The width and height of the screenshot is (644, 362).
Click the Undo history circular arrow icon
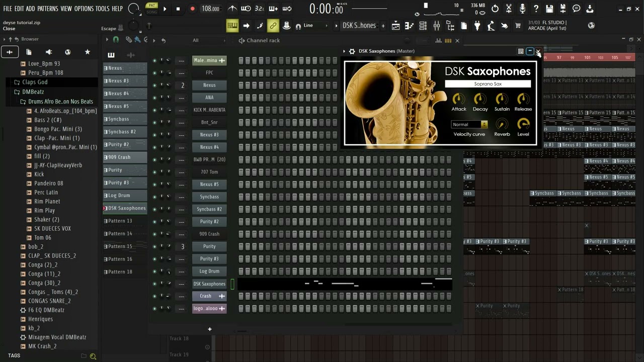click(495, 9)
